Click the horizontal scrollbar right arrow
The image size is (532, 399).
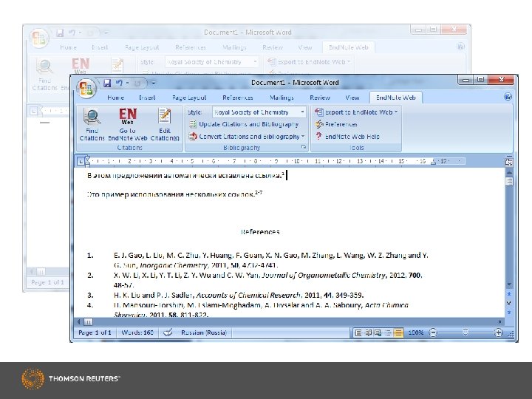(x=499, y=321)
